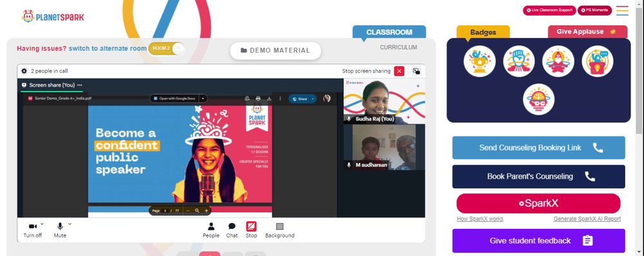The height and width of the screenshot is (256, 644).
Task: Switch to CURRICULUM tab
Action: [x=399, y=47]
